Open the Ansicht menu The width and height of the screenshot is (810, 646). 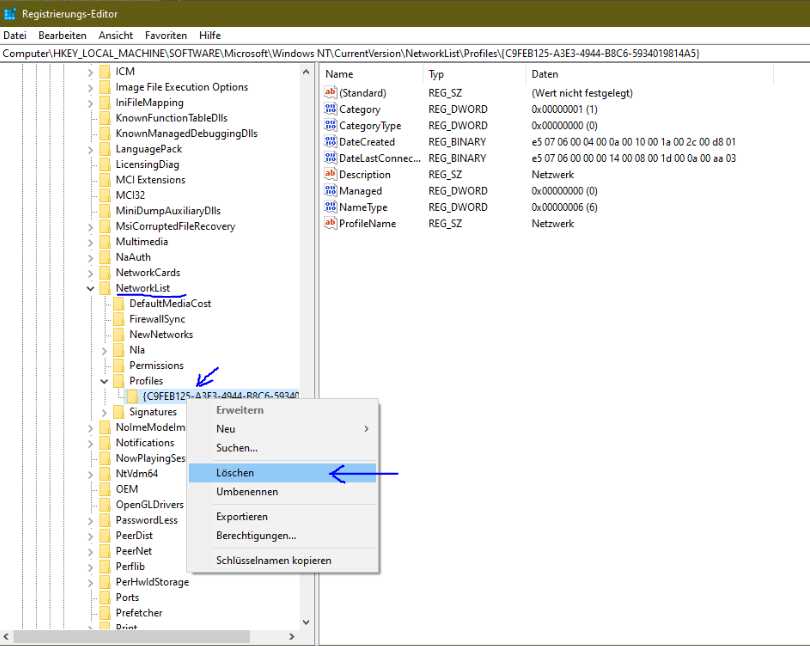point(116,35)
